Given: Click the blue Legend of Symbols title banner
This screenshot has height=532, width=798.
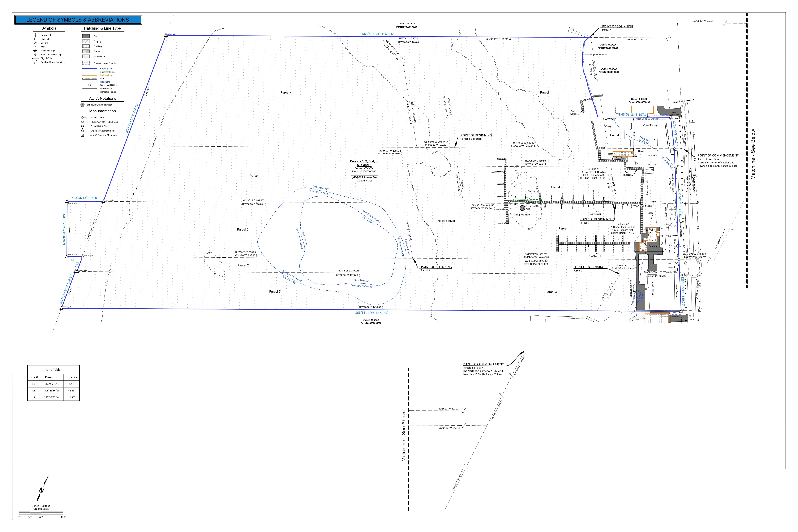Looking at the screenshot, I should (x=78, y=20).
